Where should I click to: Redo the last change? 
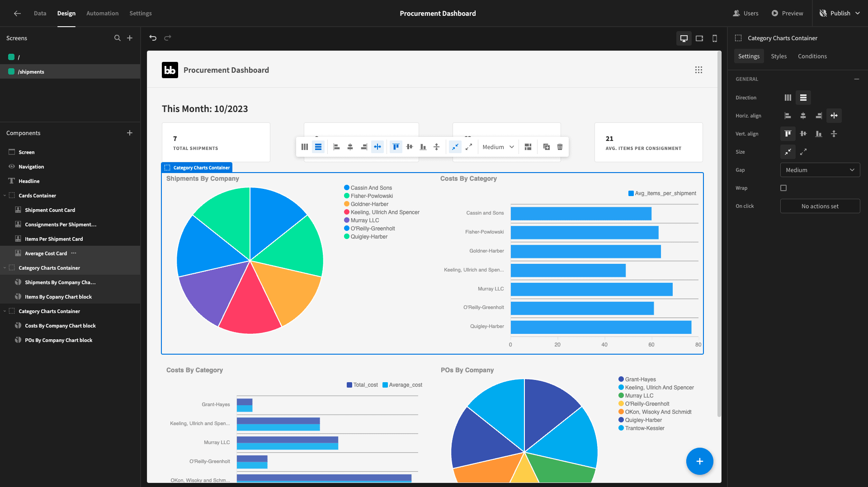(x=168, y=38)
